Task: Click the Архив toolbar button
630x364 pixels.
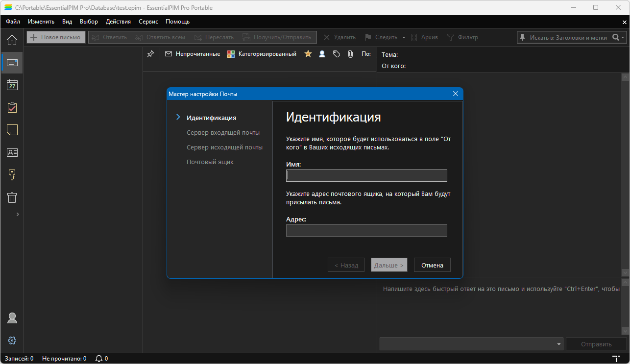Action: pyautogui.click(x=424, y=37)
